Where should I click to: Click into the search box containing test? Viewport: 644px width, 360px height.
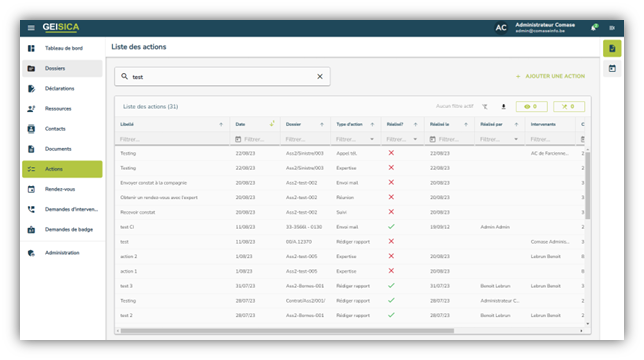pyautogui.click(x=222, y=76)
